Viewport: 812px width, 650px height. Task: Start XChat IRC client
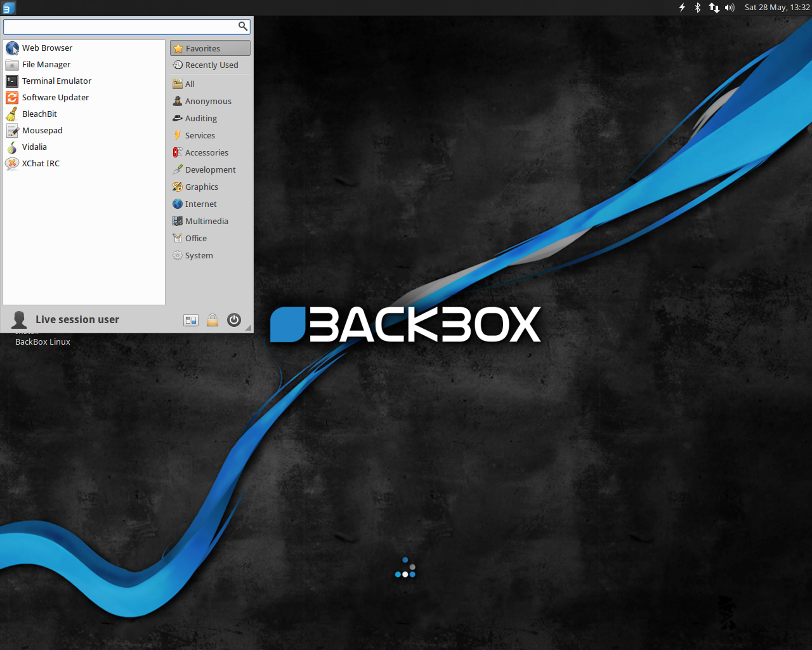point(41,163)
